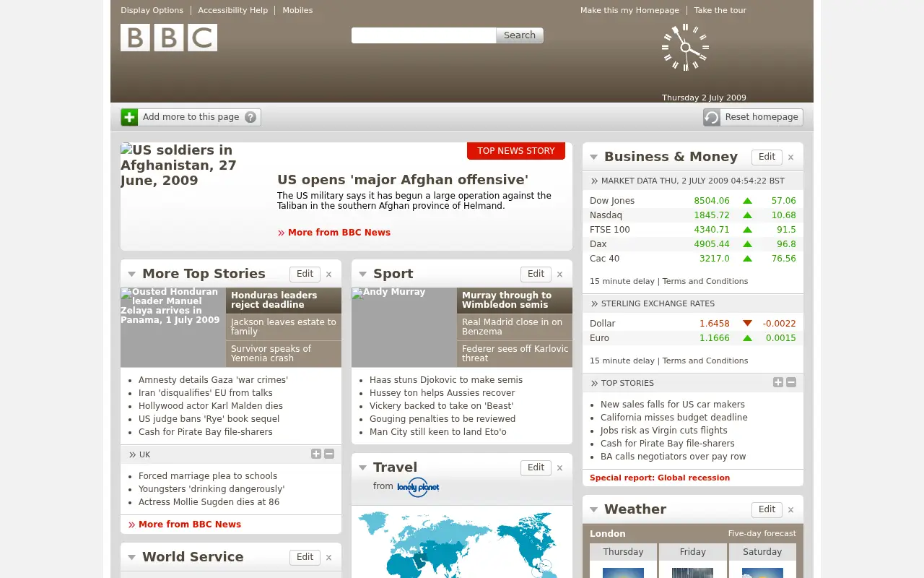Image resolution: width=924 pixels, height=578 pixels.
Task: Click the Search button
Action: (x=520, y=35)
